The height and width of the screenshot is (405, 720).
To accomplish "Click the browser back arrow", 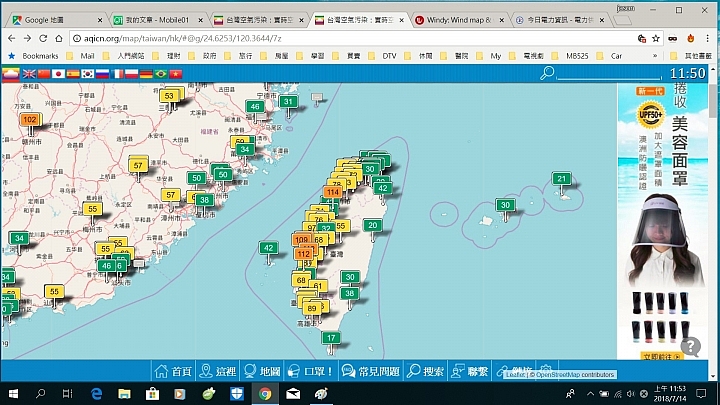I will 11,38.
